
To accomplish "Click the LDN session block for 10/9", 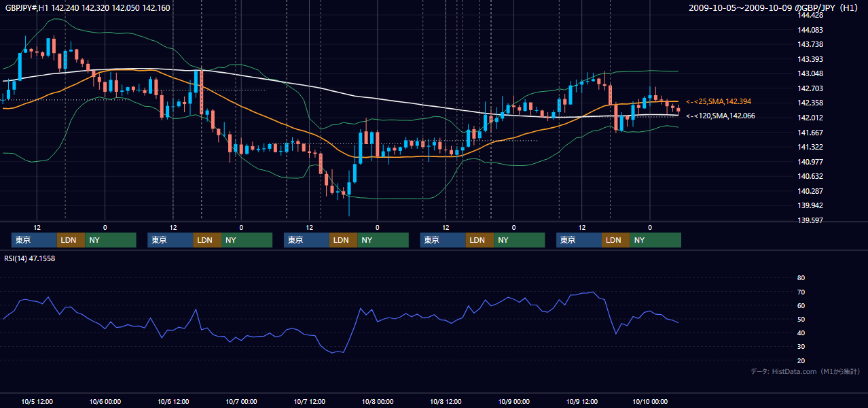I will coord(615,240).
